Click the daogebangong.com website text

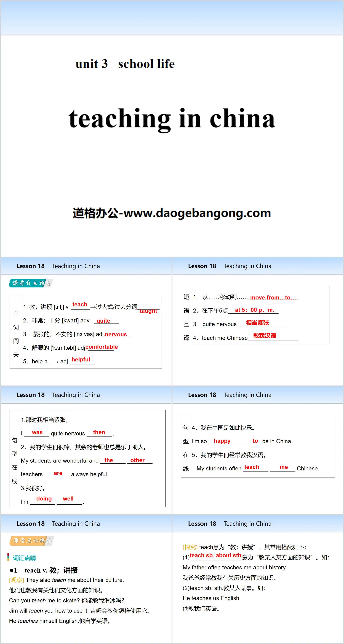[x=172, y=213]
